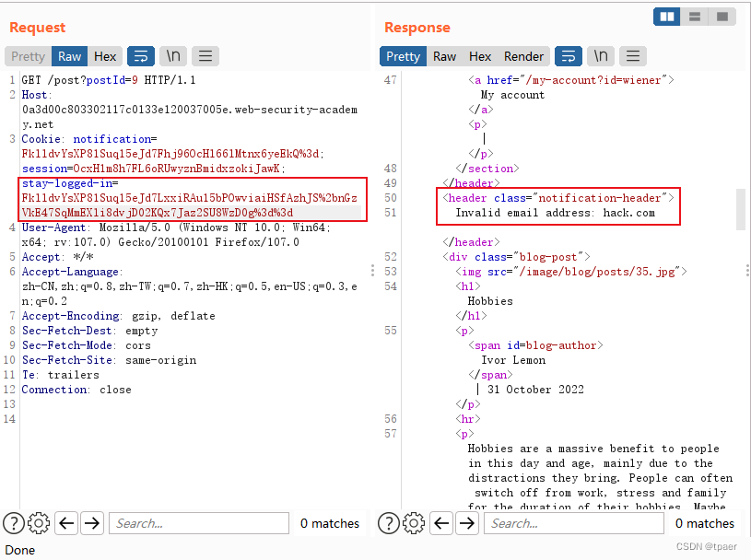The image size is (751, 560).
Task: Open Request search help icon
Action: tap(14, 523)
